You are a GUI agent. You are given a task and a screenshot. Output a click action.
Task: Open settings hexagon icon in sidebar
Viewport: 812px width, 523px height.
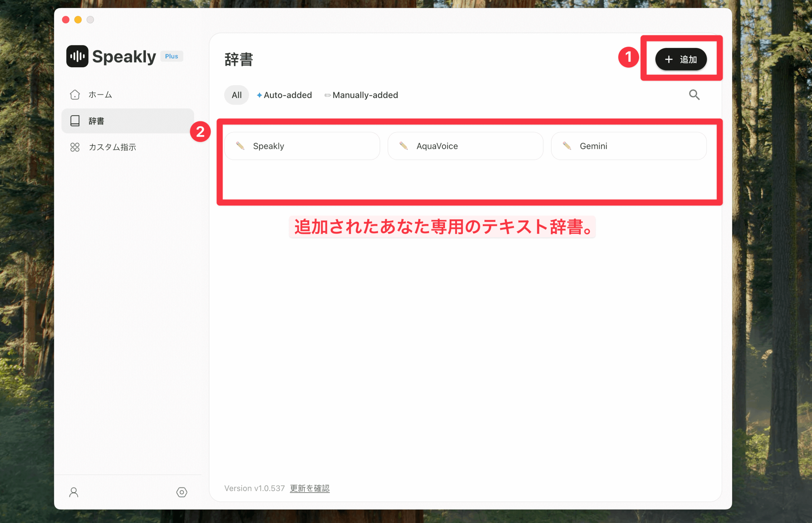(181, 492)
